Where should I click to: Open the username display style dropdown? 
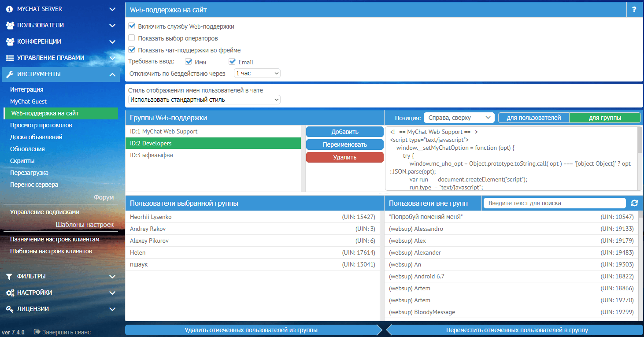tap(204, 100)
